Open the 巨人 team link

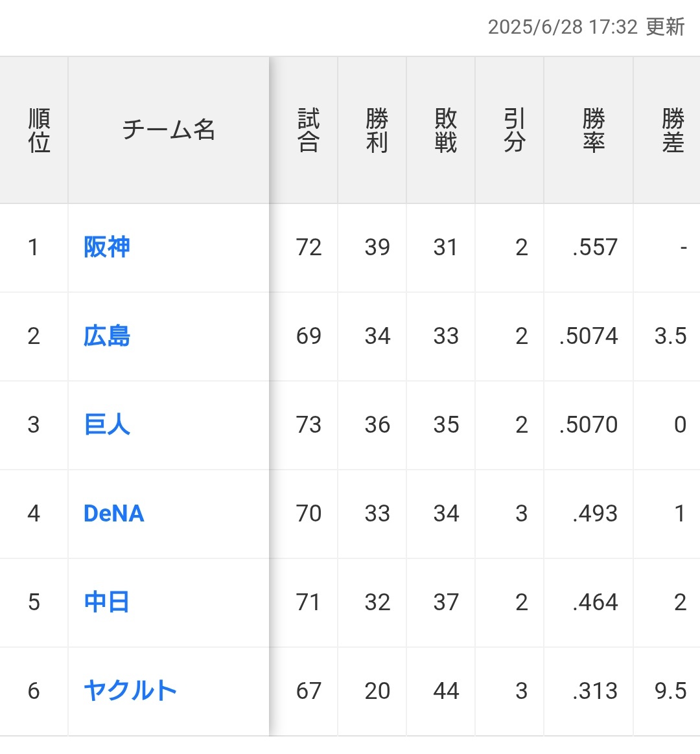(x=107, y=424)
